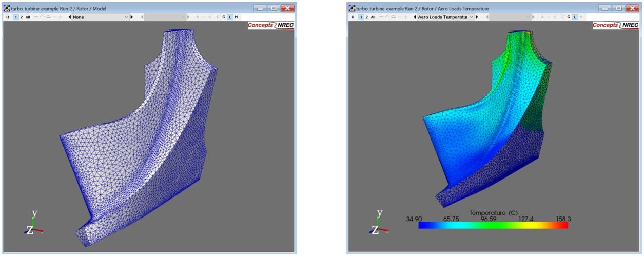Image resolution: width=644 pixels, height=257 pixels.
Task: Toggle view 1 in the Model window
Action: (x=15, y=17)
